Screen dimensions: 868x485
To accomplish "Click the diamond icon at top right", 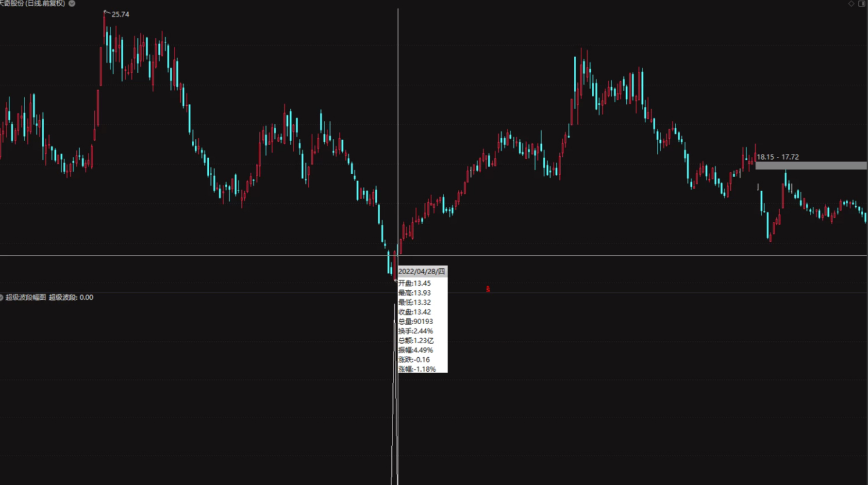I will pos(851,3).
